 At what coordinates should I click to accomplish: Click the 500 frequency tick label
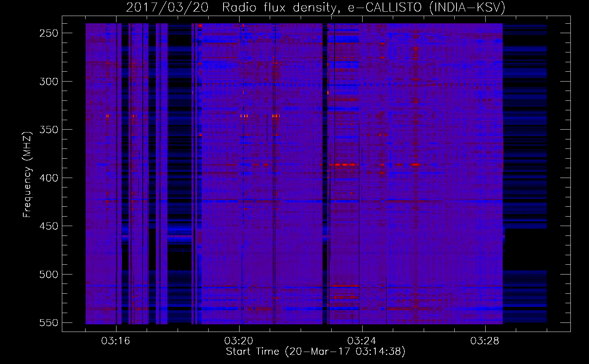click(49, 274)
